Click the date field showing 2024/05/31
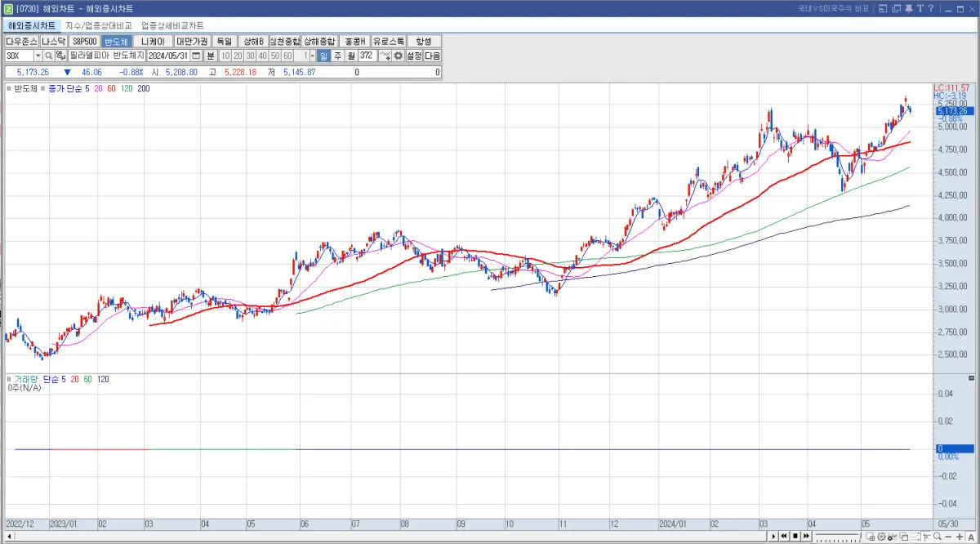This screenshot has width=980, height=544. coord(170,56)
